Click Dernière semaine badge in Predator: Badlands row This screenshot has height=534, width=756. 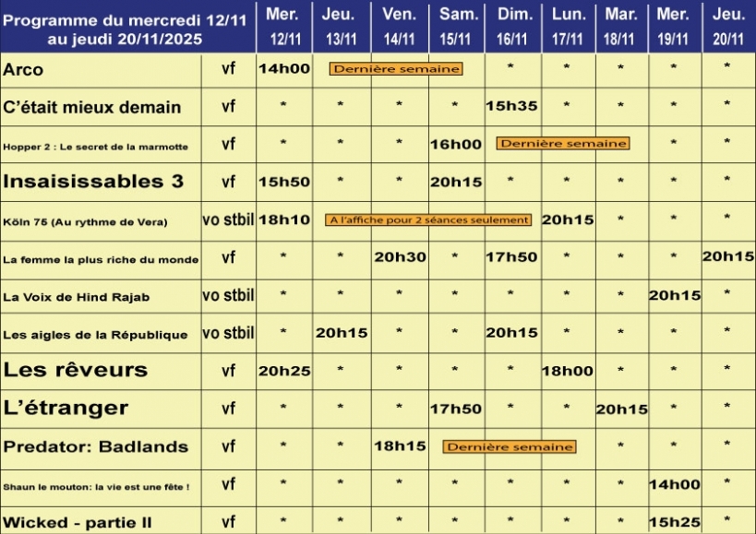(x=510, y=446)
